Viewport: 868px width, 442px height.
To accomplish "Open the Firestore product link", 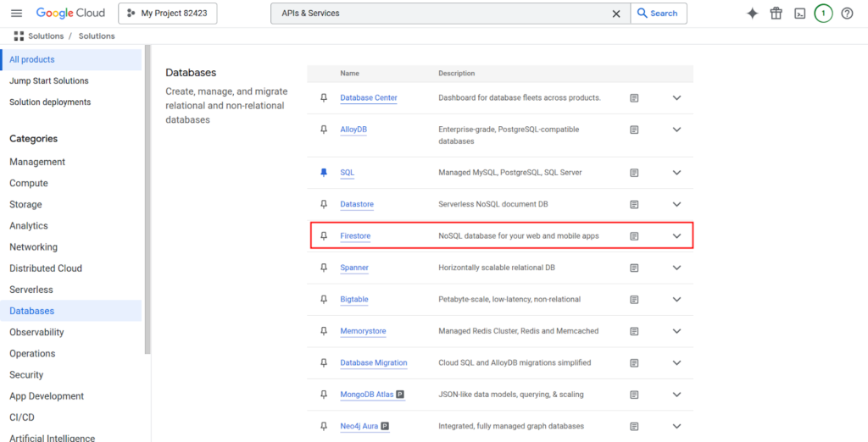I will 355,236.
